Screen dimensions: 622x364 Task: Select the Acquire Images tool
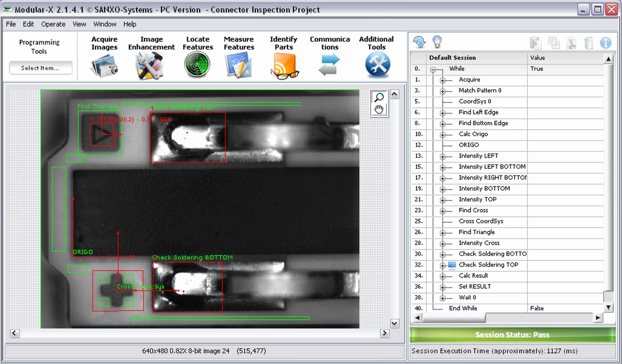104,64
